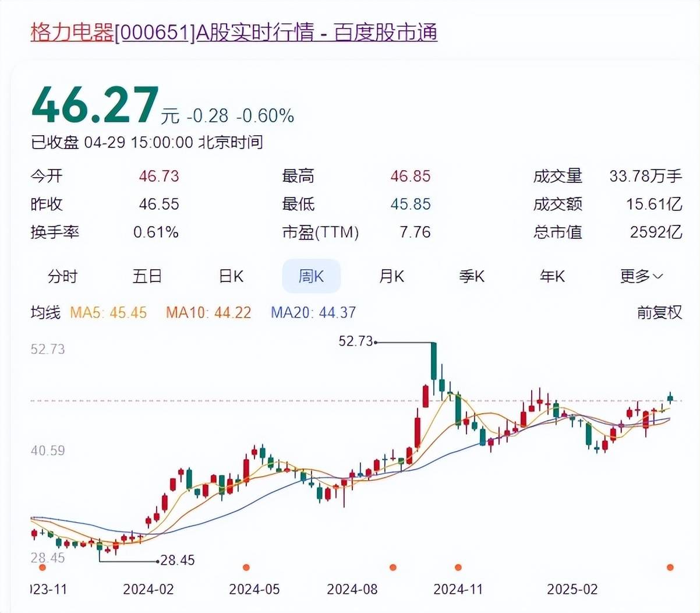The width and height of the screenshot is (700, 613).
Task: Click the 28.45 low annotation on the chart
Action: [178, 561]
